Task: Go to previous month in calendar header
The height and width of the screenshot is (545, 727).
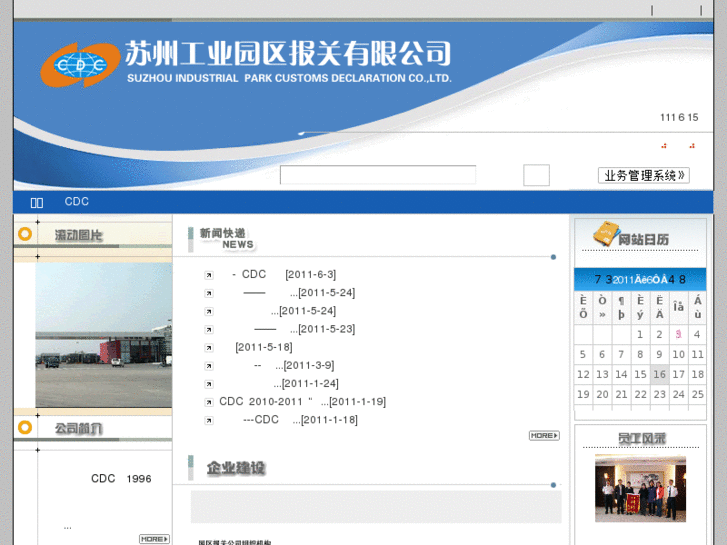Action: coord(609,279)
